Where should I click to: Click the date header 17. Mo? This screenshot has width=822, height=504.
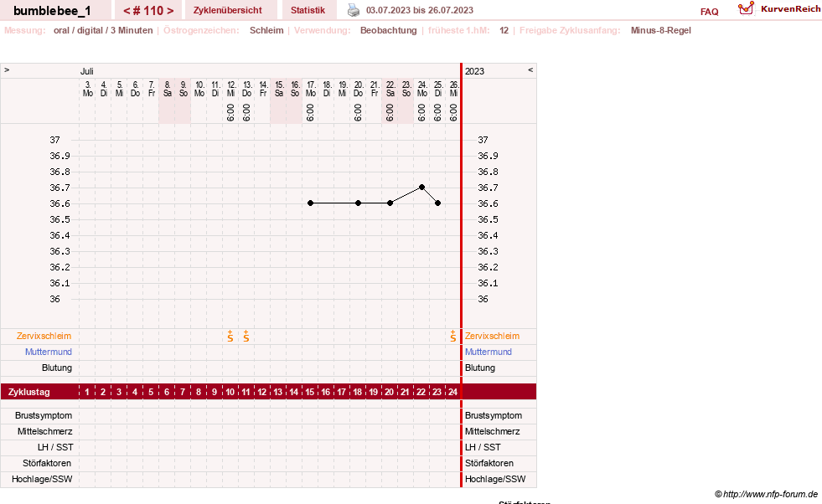click(311, 89)
